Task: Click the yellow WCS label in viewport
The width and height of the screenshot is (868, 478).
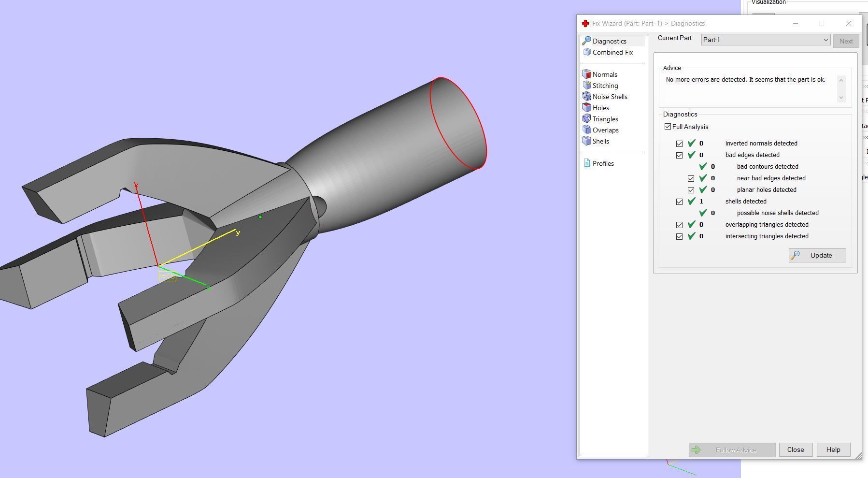Action: [167, 276]
